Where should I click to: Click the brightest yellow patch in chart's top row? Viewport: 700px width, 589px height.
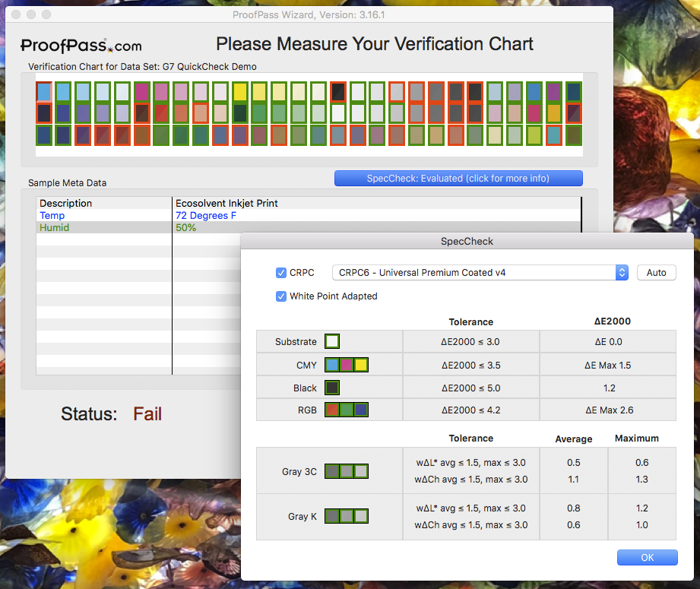pos(239,92)
